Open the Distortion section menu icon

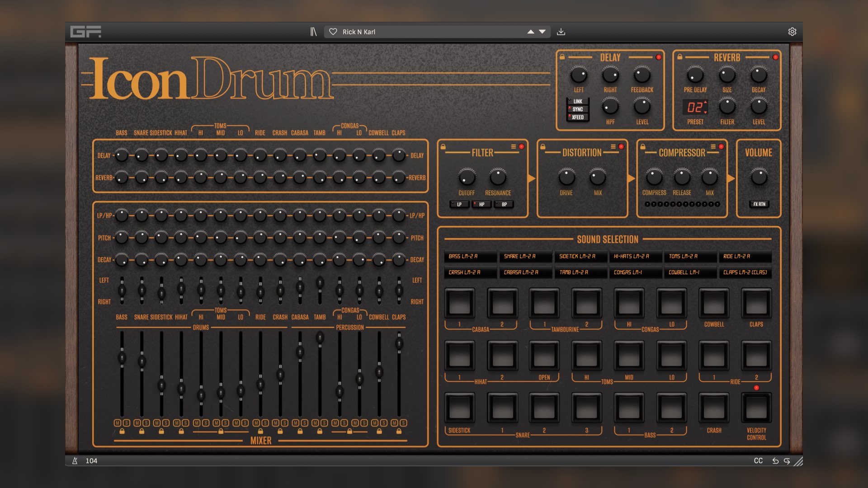click(613, 146)
